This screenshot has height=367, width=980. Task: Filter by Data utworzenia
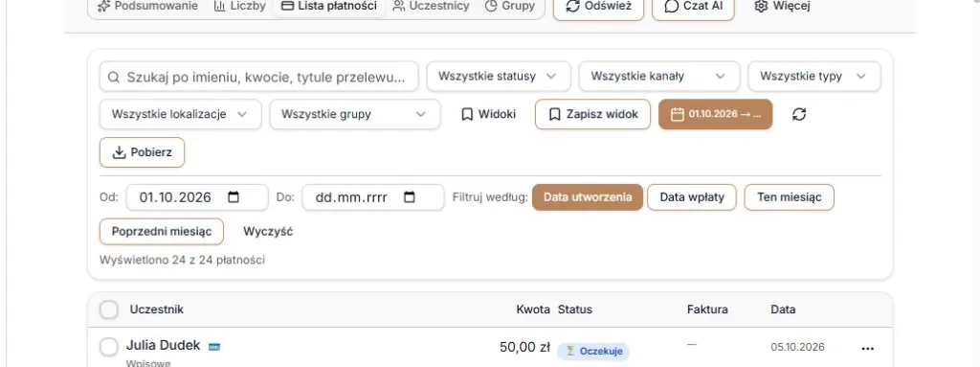(x=588, y=197)
